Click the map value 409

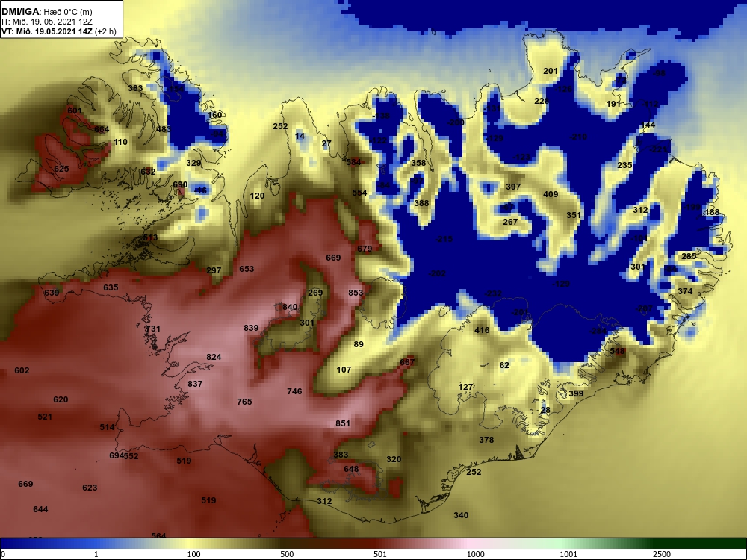[x=551, y=194]
